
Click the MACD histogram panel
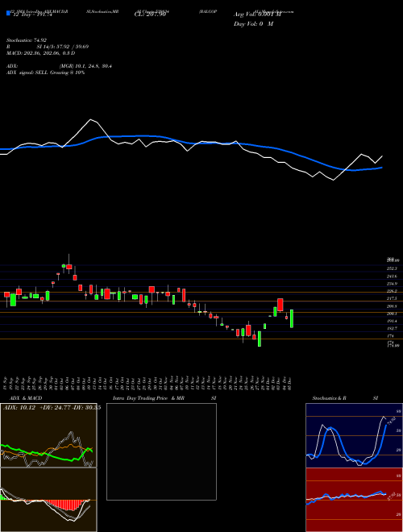pos(48,500)
